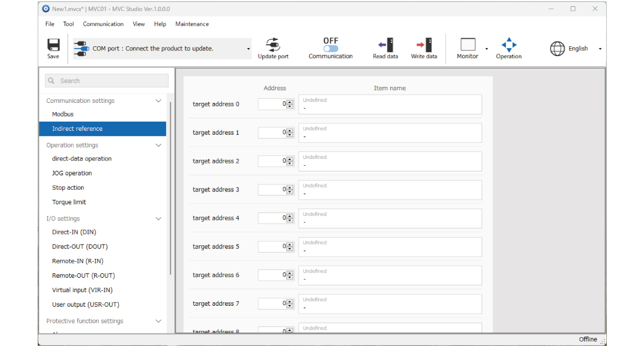Click target address 0 item name box
The image size is (644, 352).
390,105
